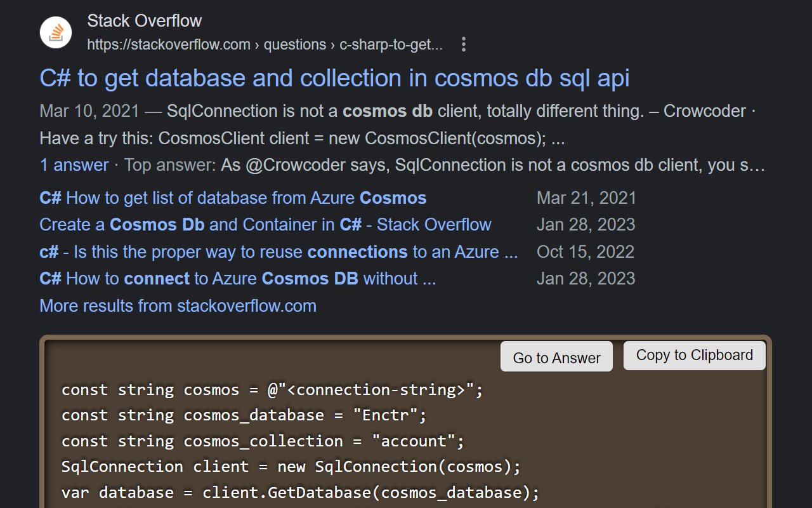The image size is (812, 508).
Task: Click the Stack Overflow site name
Action: click(145, 21)
